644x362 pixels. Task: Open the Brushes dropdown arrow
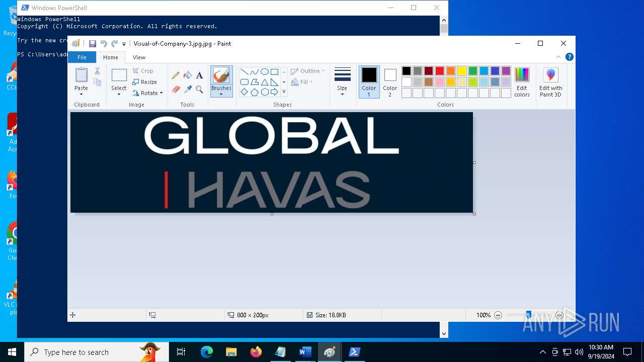221,95
